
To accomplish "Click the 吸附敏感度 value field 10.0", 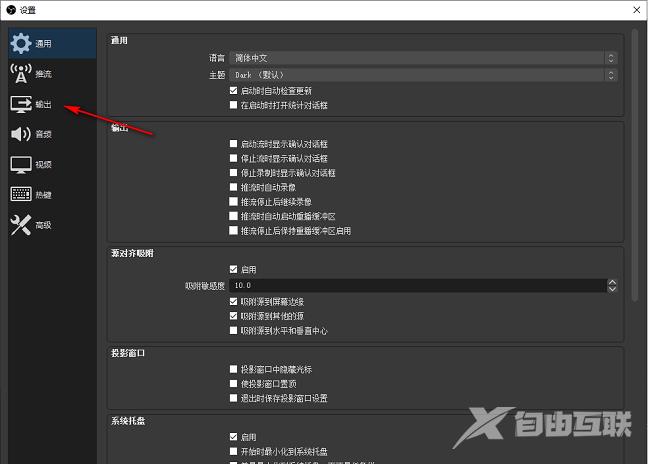I will click(418, 285).
